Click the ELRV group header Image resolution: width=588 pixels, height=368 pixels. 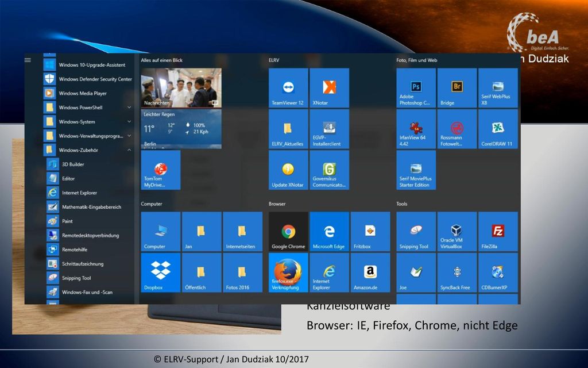[x=274, y=60]
